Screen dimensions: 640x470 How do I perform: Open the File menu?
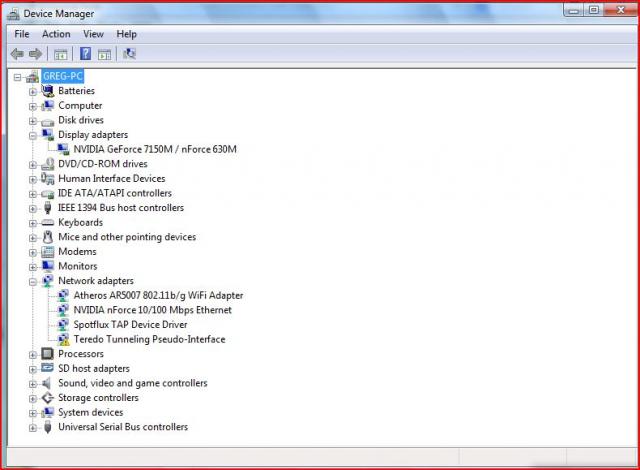pyautogui.click(x=22, y=34)
